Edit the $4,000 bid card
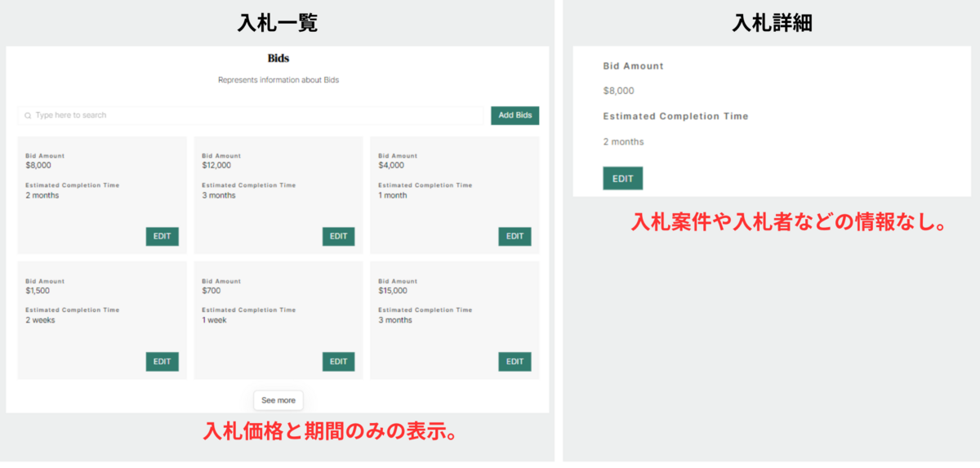This screenshot has height=468, width=980. pos(514,237)
